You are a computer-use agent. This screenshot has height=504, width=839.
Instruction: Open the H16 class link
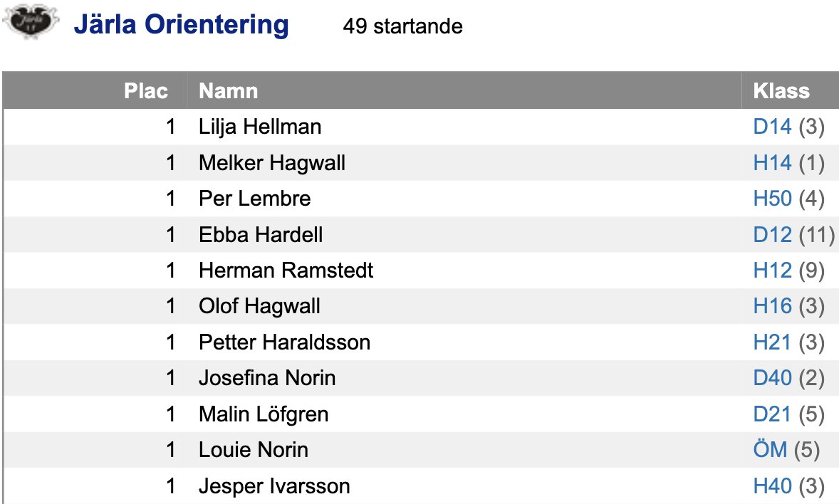click(772, 306)
